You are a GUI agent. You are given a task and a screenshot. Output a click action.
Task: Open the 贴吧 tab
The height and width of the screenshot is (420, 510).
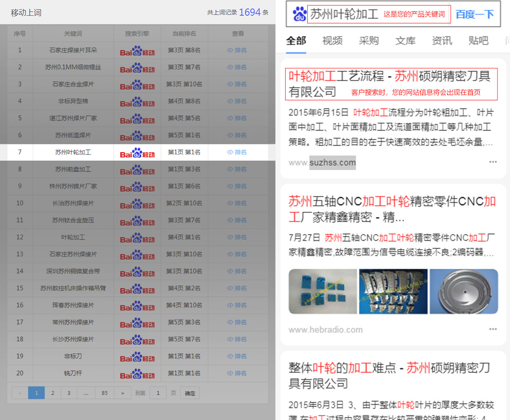click(478, 41)
